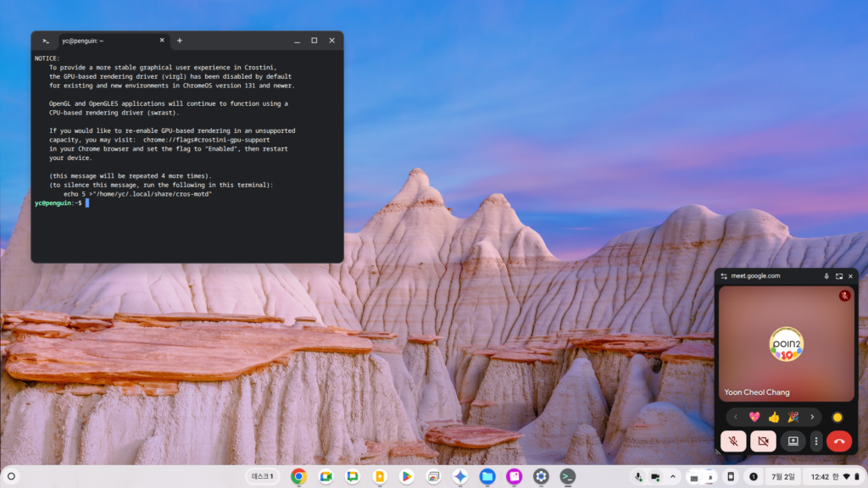868x488 pixels.
Task: Return to tab from picture-in-picture window
Action: point(839,276)
